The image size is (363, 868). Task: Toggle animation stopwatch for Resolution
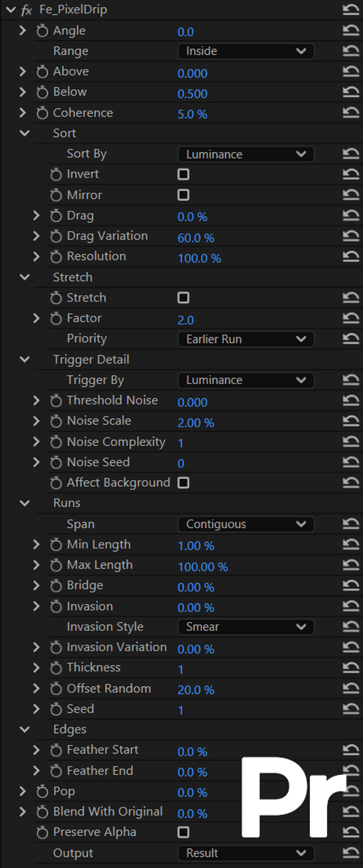[x=56, y=257]
